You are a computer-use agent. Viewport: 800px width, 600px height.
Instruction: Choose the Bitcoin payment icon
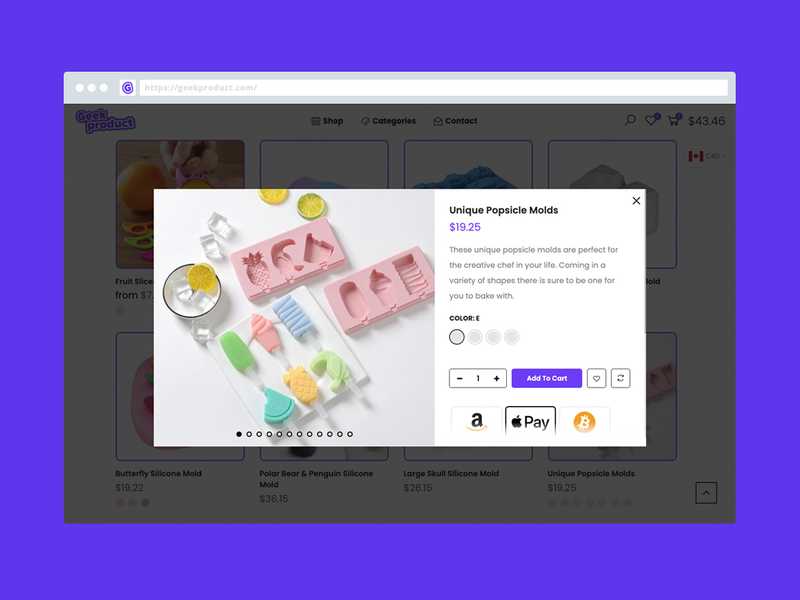click(584, 421)
